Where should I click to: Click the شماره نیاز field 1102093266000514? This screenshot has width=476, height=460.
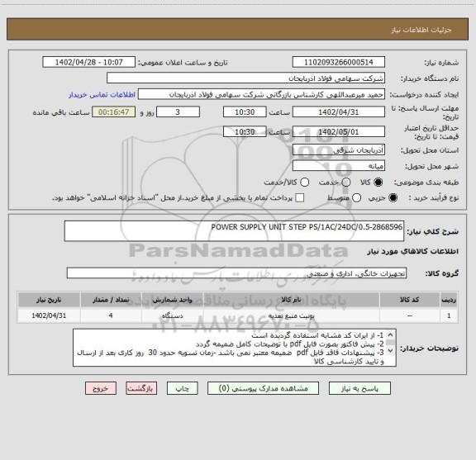point(339,62)
